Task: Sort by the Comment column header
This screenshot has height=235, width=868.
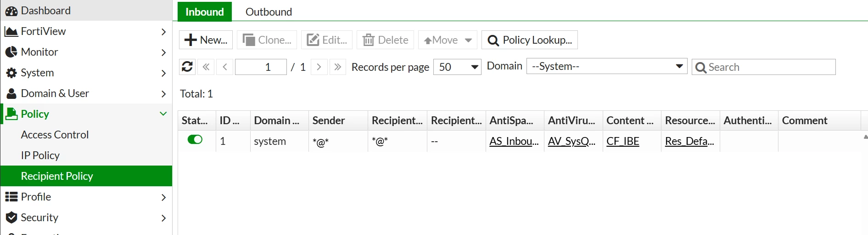Action: coord(819,120)
